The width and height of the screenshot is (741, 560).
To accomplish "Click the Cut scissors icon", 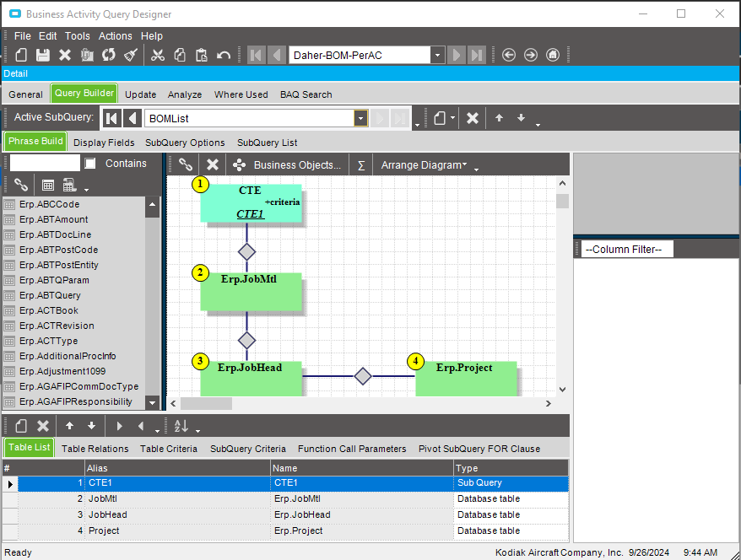I will coord(157,55).
